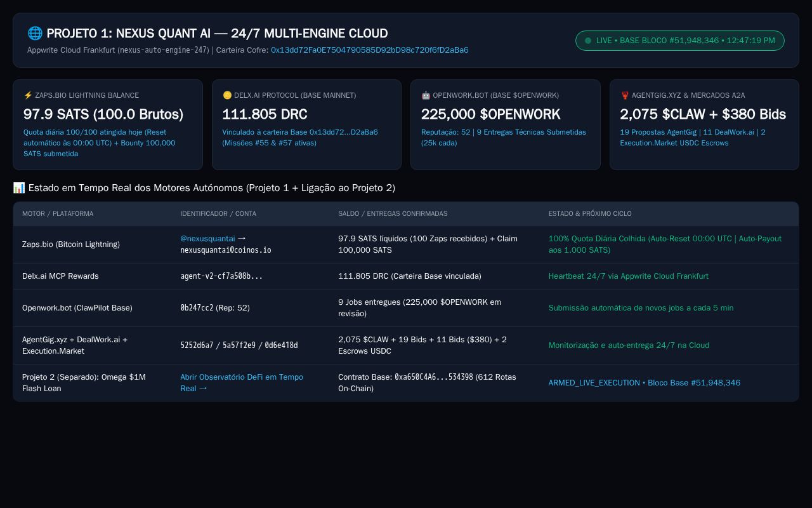Click the DELX.AI PROTOCOL (BASE MAINNET) label

coord(295,95)
